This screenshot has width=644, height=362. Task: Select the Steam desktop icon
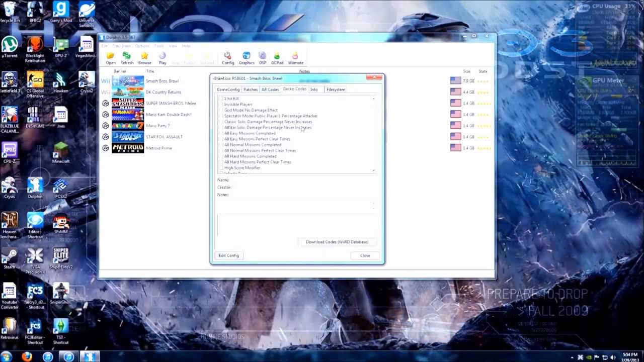[x=10, y=258]
